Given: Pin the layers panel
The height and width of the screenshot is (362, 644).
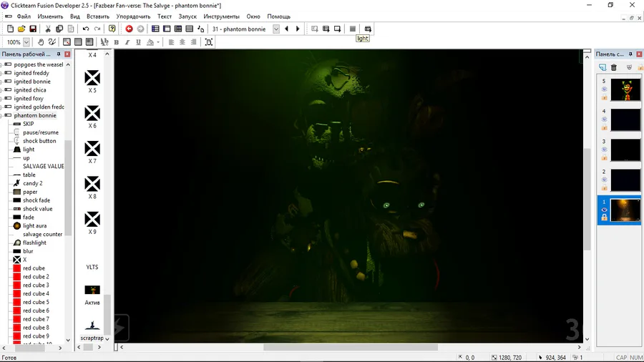Looking at the screenshot, I should [x=630, y=54].
